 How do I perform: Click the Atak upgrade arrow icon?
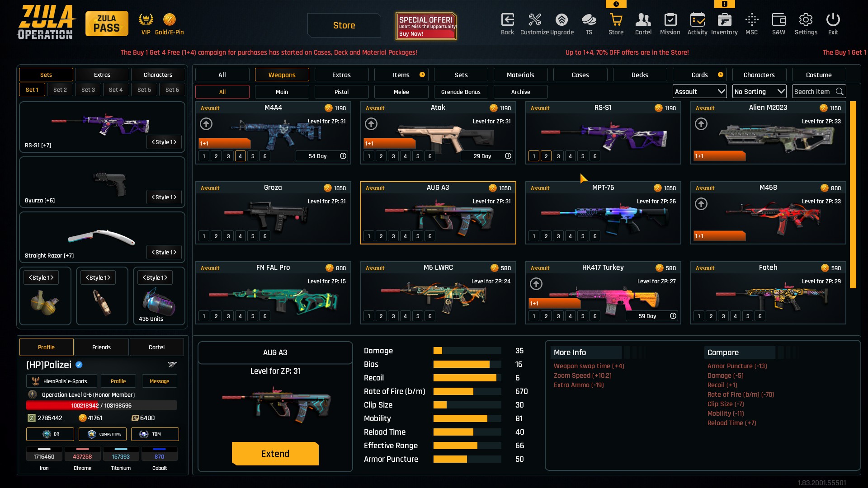point(371,124)
